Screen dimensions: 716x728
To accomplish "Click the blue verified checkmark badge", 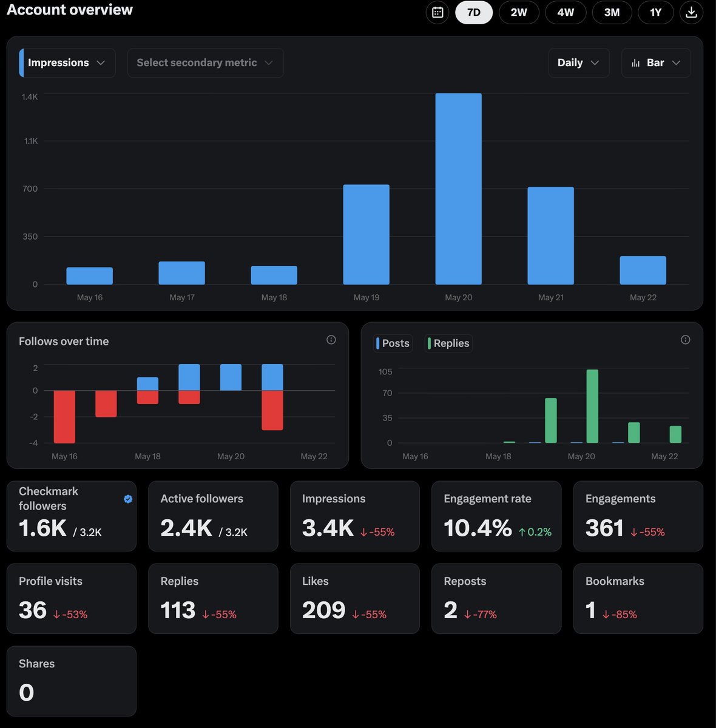I will [x=128, y=499].
